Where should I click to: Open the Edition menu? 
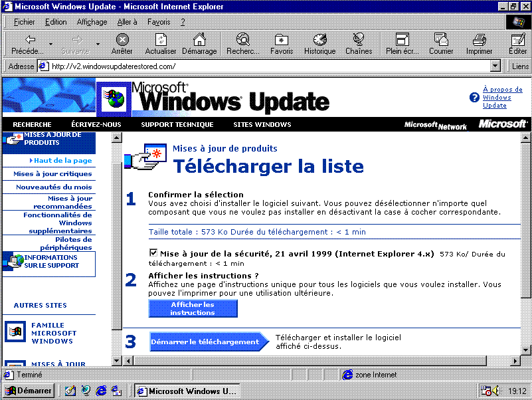(x=56, y=22)
